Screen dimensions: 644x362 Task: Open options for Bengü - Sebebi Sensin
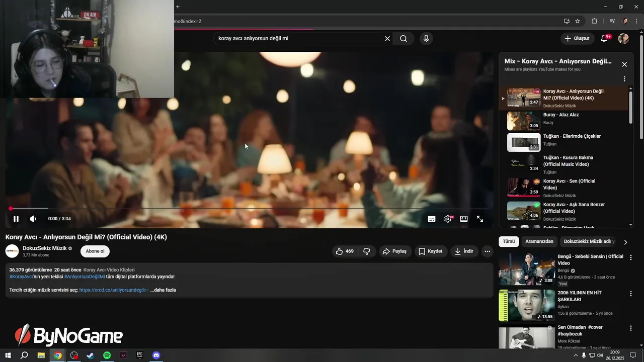pos(631,257)
